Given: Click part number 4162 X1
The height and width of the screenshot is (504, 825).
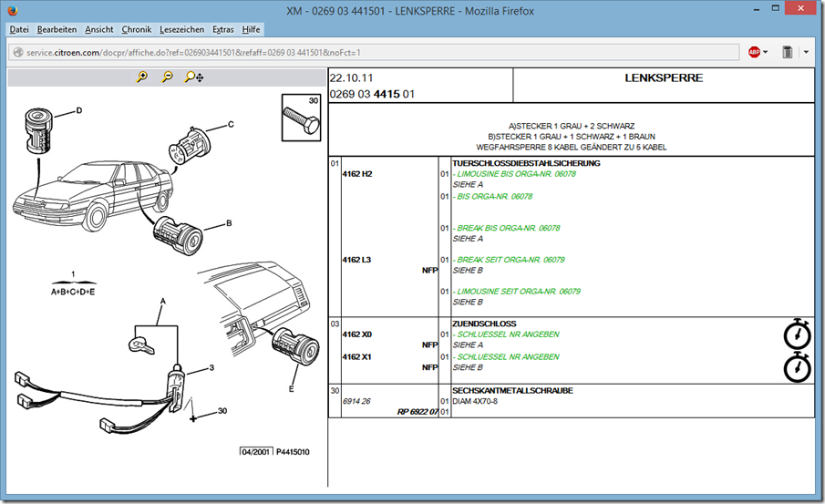Looking at the screenshot, I should tap(356, 356).
